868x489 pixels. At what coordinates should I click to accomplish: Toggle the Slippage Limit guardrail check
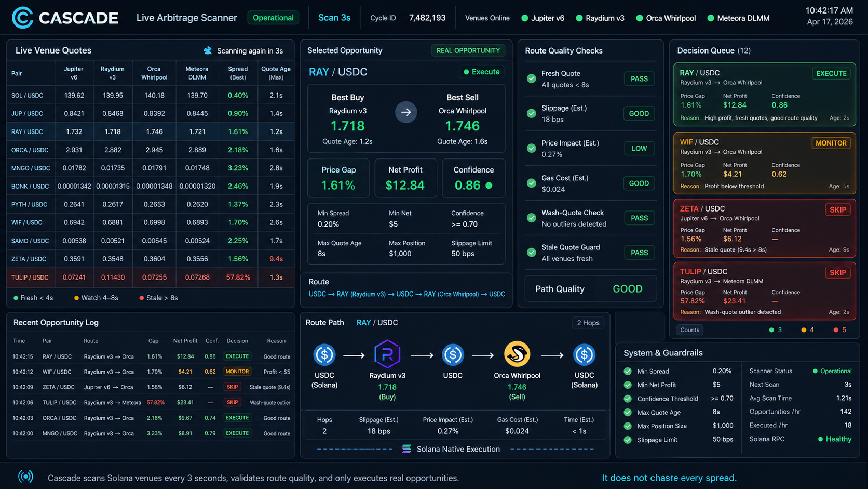(x=628, y=440)
